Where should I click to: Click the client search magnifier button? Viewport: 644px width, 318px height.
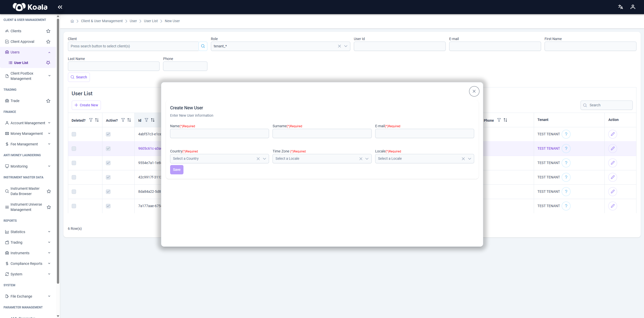(x=203, y=46)
